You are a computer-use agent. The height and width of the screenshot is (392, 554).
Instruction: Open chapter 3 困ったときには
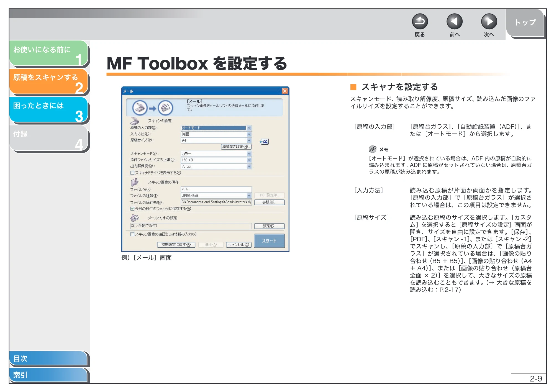pos(49,110)
